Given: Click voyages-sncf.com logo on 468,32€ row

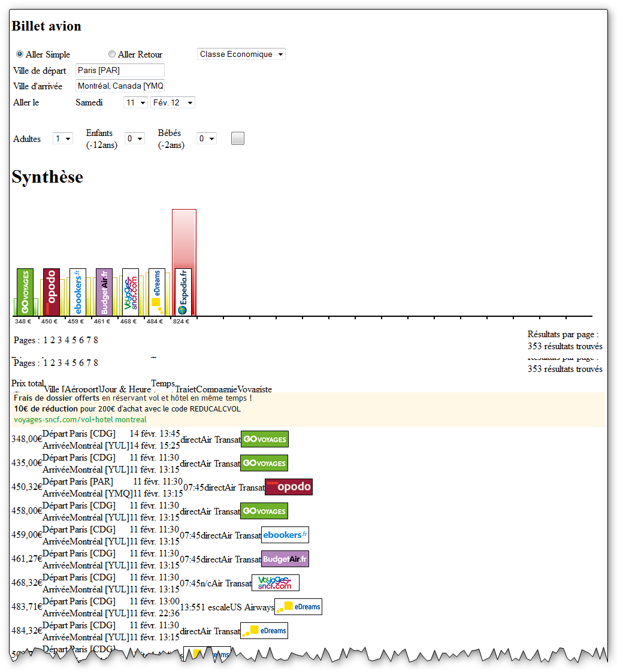Looking at the screenshot, I should (x=276, y=583).
